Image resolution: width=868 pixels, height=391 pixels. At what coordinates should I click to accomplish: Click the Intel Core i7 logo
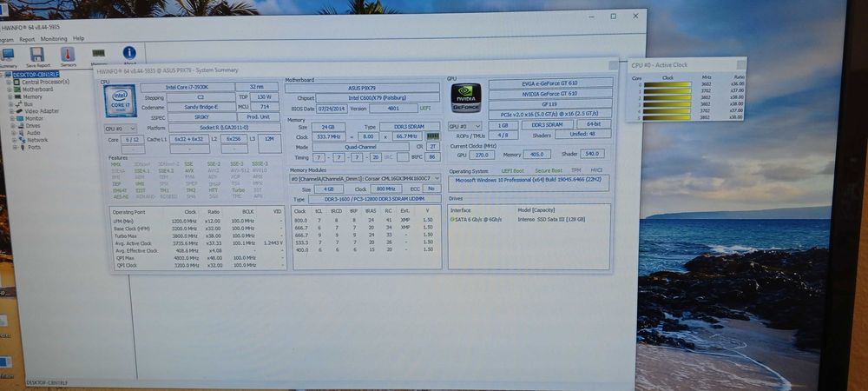[120, 101]
